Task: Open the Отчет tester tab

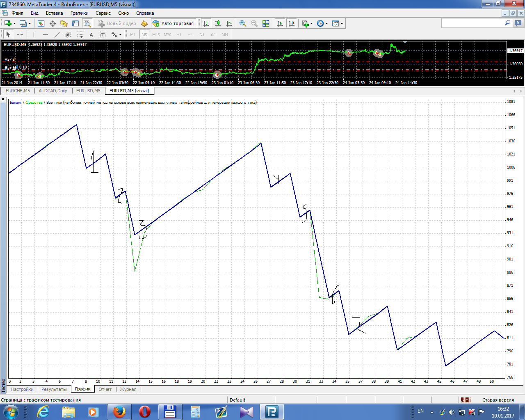Action: (105, 389)
